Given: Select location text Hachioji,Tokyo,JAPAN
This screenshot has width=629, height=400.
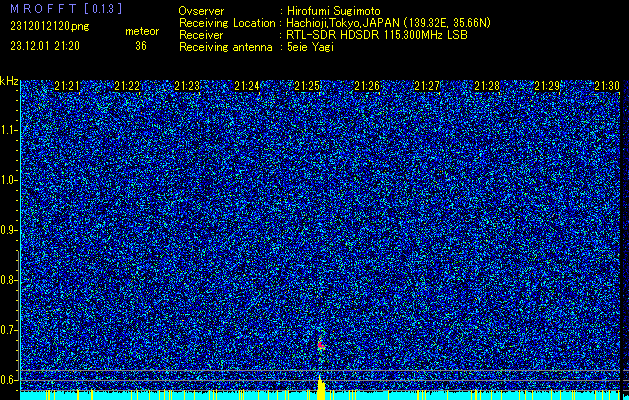Looking at the screenshot, I should (343, 23).
